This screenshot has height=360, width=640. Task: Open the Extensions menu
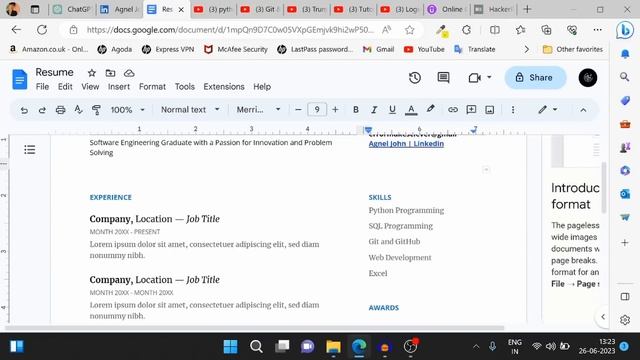(x=224, y=87)
